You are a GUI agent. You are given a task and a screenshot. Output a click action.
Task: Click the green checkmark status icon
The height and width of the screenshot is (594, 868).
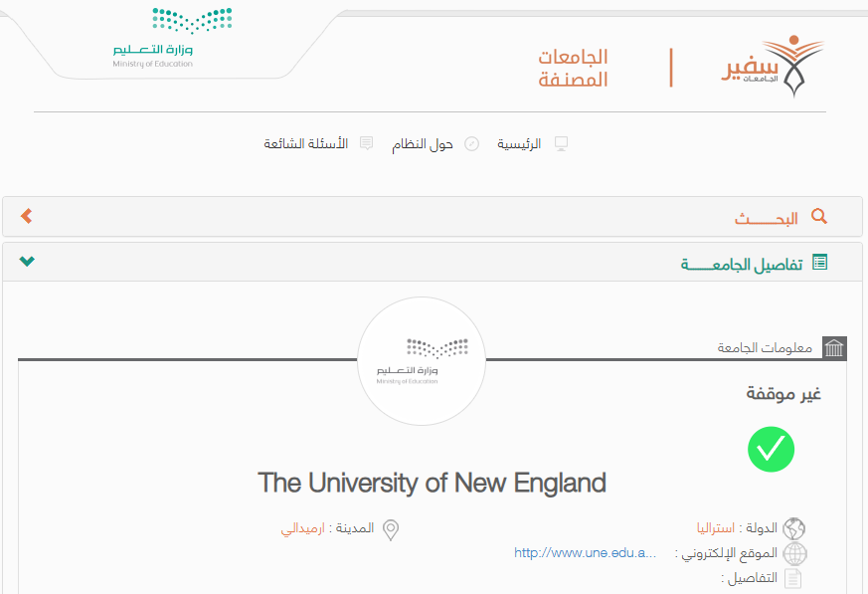point(772,449)
